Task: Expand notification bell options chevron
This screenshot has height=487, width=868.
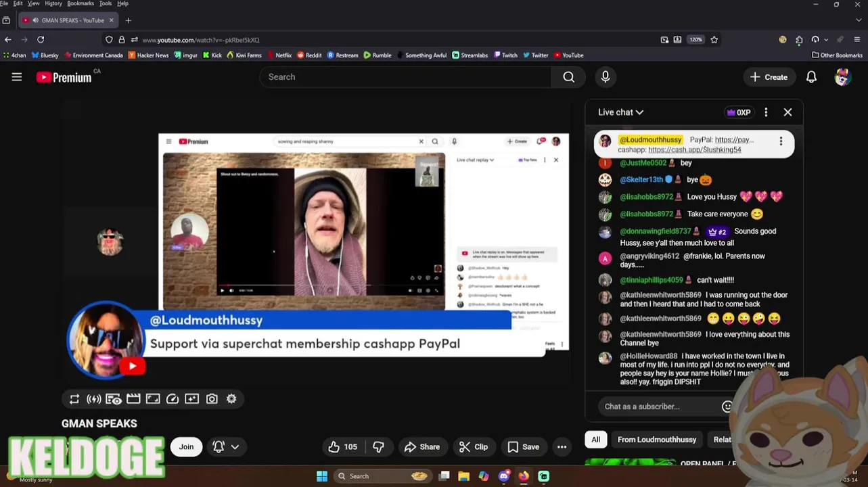Action: [235, 446]
